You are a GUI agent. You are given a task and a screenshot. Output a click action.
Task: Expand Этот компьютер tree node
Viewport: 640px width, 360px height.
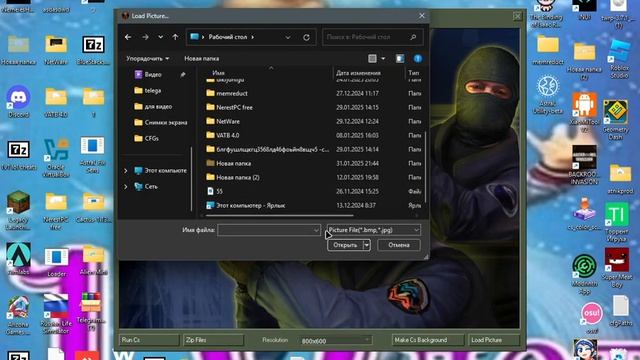(x=126, y=170)
